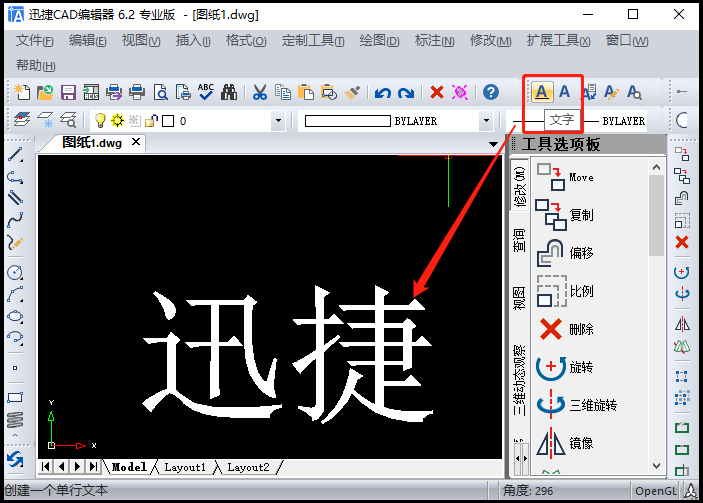The image size is (703, 503).
Task: Open a file with the Open icon
Action: pyautogui.click(x=45, y=92)
